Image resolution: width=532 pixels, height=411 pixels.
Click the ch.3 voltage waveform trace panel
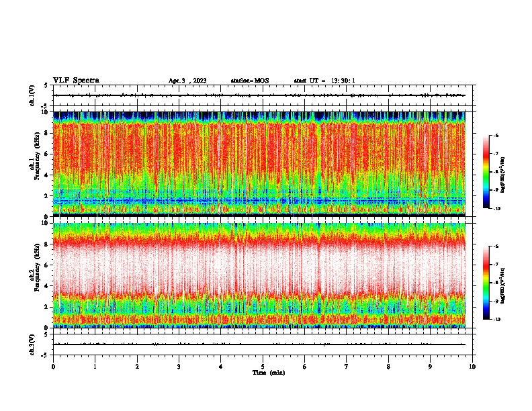click(263, 345)
